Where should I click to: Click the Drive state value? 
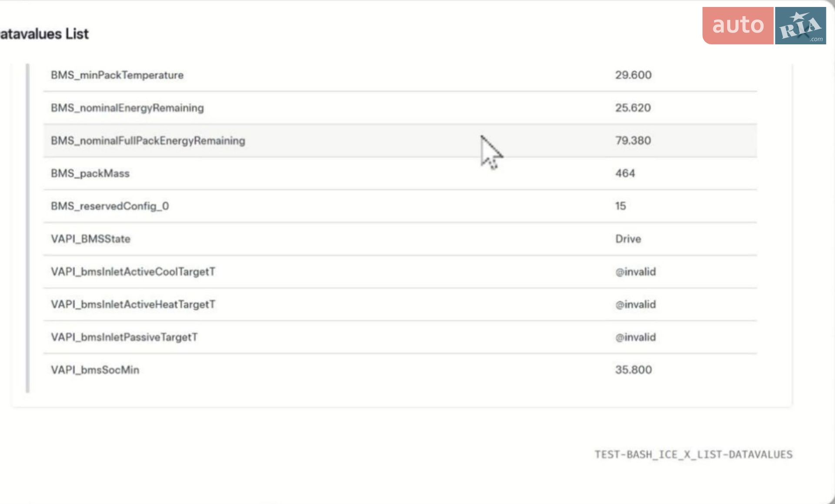tap(628, 239)
